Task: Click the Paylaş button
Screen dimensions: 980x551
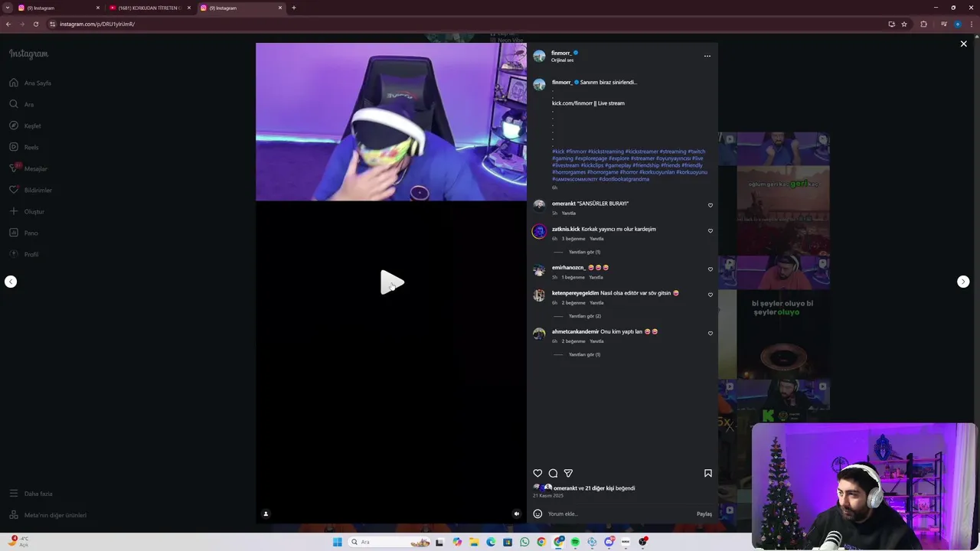Action: (704, 514)
